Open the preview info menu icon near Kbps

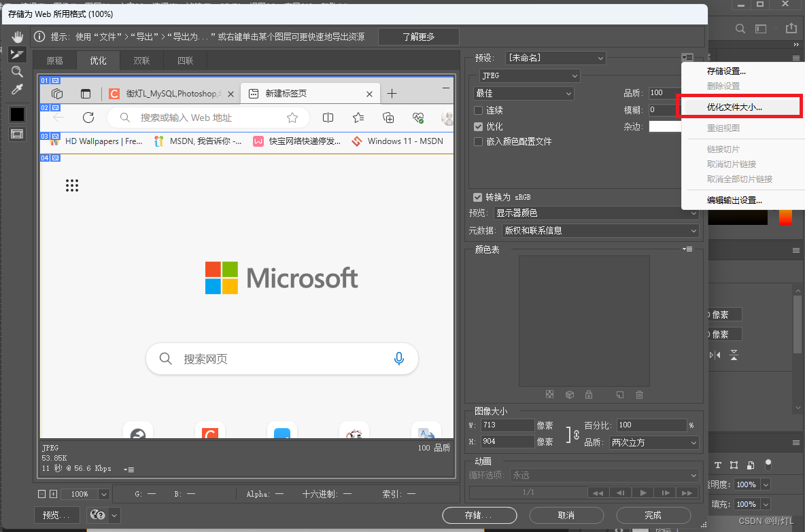coord(129,469)
